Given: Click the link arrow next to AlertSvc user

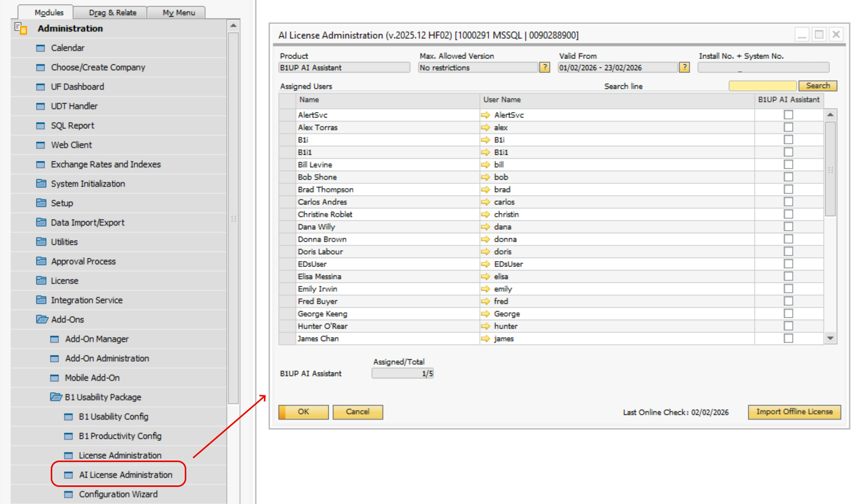Looking at the screenshot, I should pyautogui.click(x=485, y=115).
